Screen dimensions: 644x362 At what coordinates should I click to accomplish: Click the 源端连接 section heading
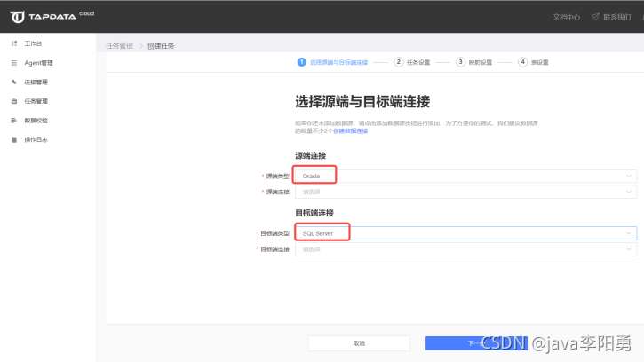coord(311,155)
